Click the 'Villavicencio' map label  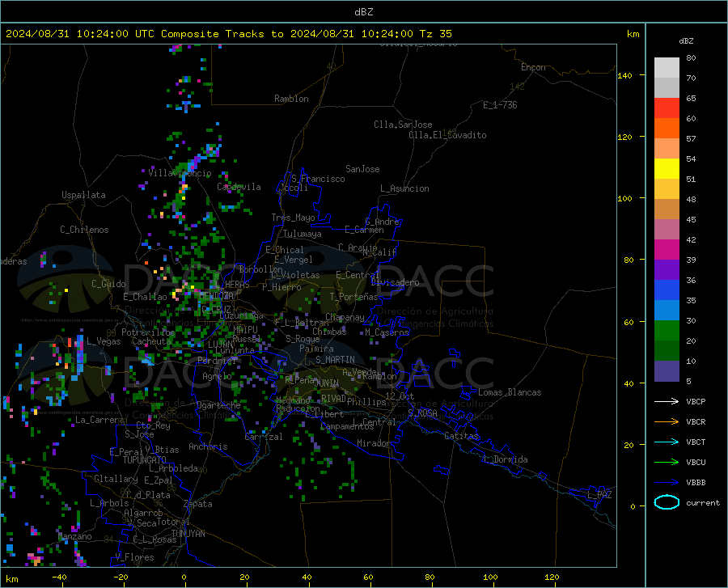(x=180, y=173)
